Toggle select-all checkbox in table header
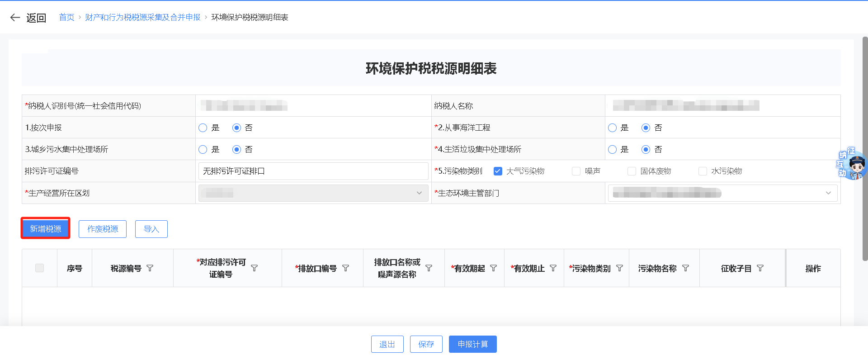This screenshot has width=868, height=360. 40,268
